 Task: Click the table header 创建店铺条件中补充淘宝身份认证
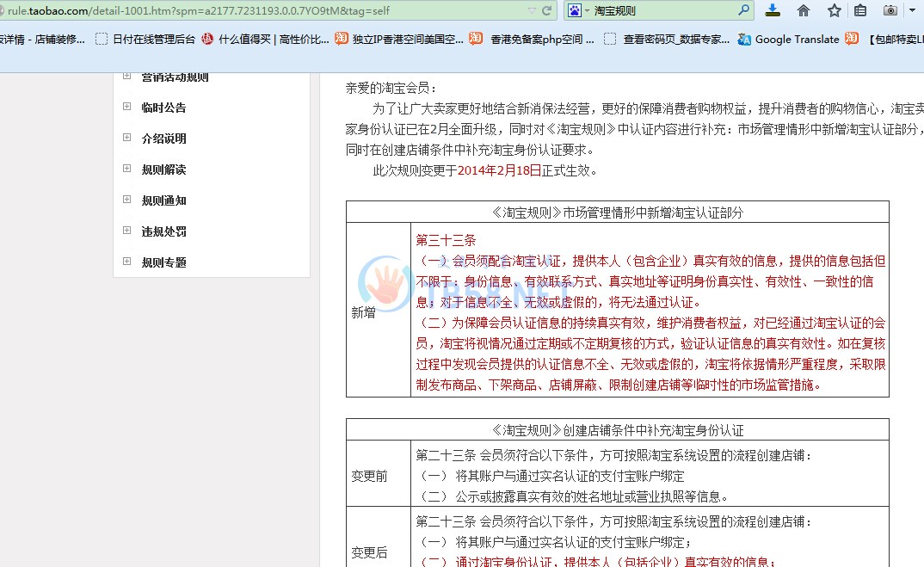(x=618, y=430)
